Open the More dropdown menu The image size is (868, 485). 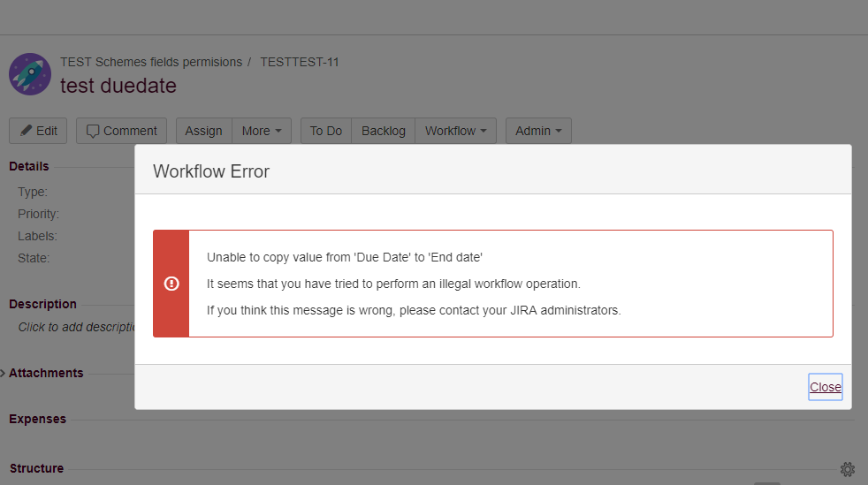coord(262,131)
